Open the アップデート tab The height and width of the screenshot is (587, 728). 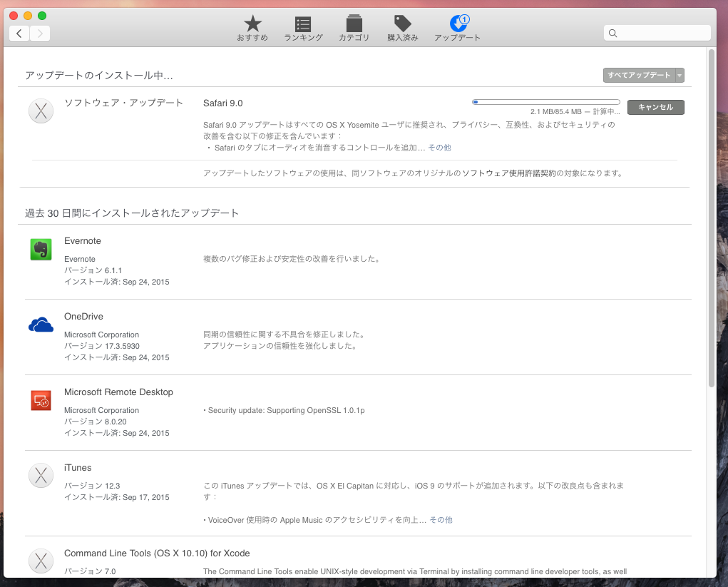pyautogui.click(x=457, y=29)
